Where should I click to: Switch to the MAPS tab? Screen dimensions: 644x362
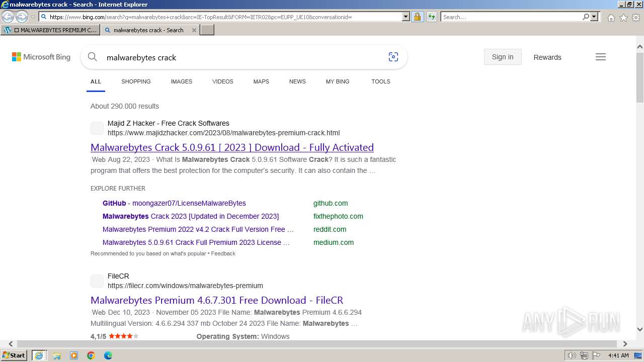coord(261,81)
